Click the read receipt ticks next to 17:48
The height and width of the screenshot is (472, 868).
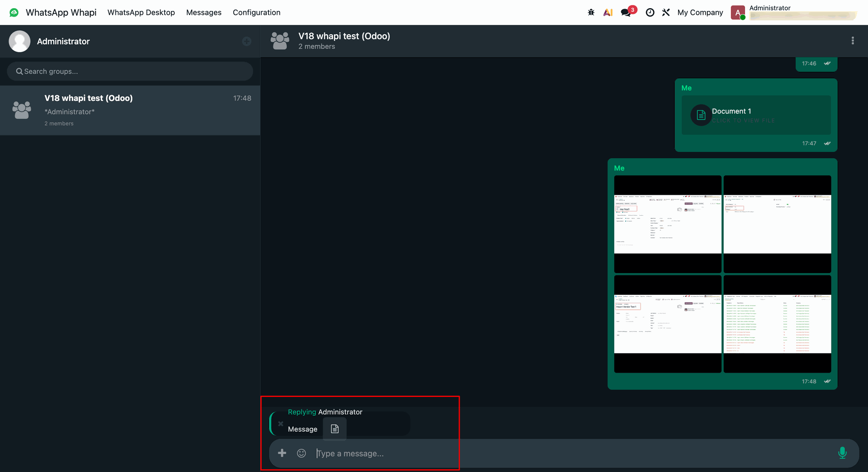(827, 381)
